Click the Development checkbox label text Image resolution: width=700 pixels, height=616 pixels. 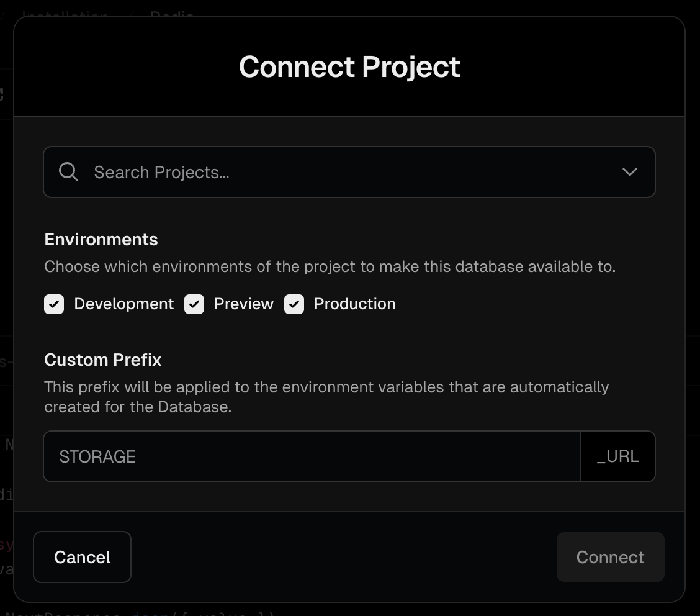pos(124,304)
